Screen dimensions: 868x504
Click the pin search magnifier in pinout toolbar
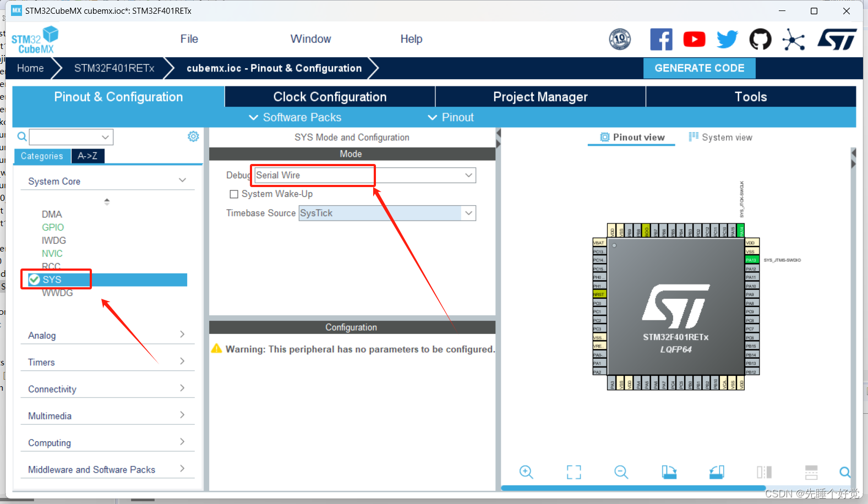tap(845, 472)
